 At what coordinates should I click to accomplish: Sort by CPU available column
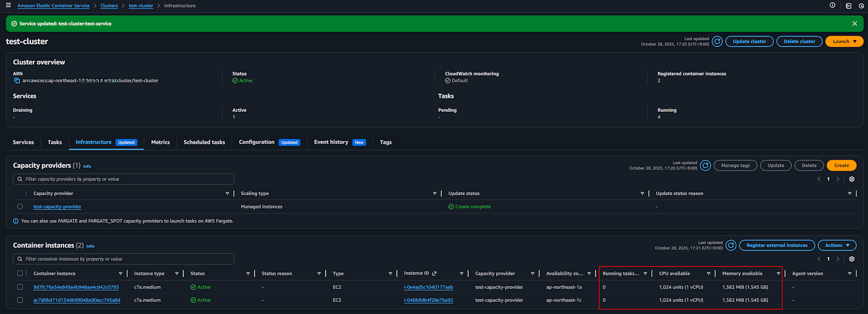coord(708,273)
